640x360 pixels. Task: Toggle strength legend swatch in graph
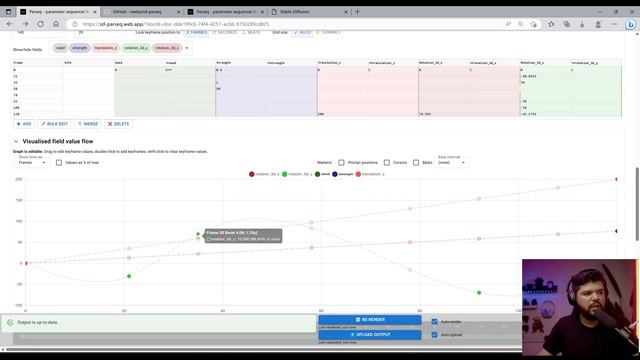(x=335, y=174)
